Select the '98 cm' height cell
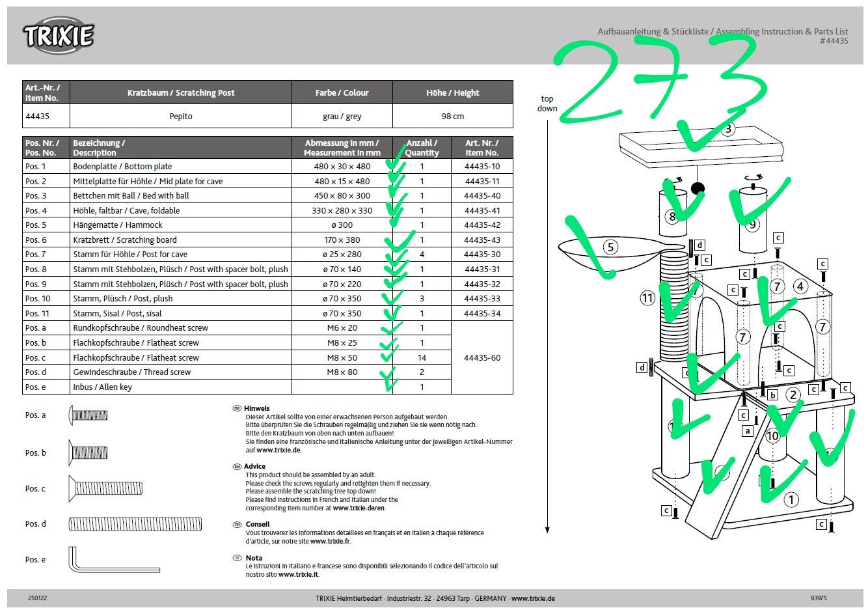868x610 pixels. point(453,116)
